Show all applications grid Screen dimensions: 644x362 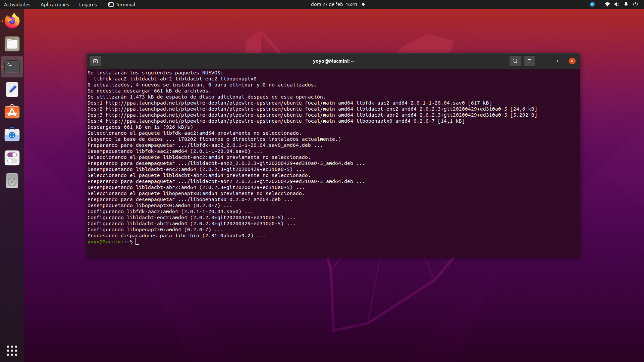point(12,350)
